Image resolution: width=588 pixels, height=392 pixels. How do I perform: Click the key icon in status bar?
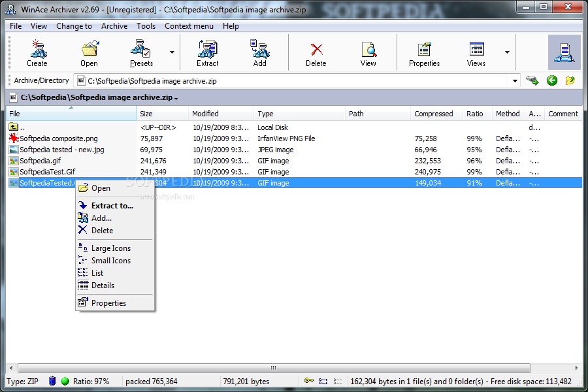pos(308,381)
